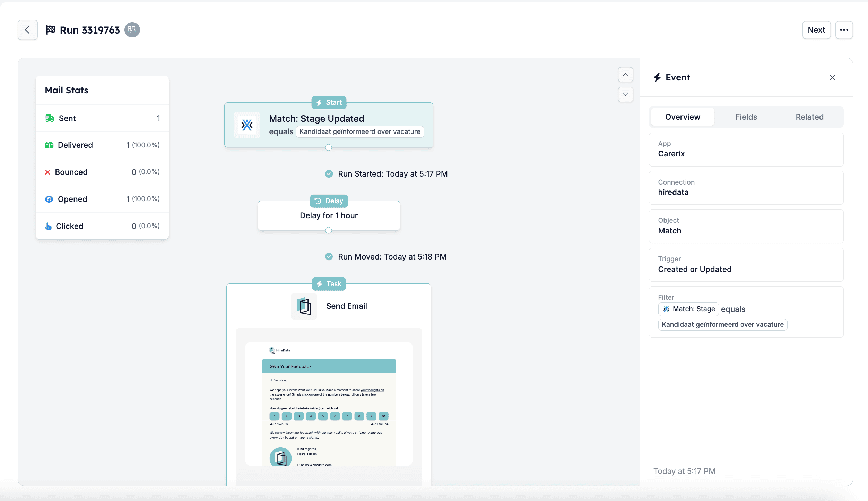Viewport: 868px width, 501px height.
Task: Click the Clicked pointer hand icon
Action: click(48, 226)
